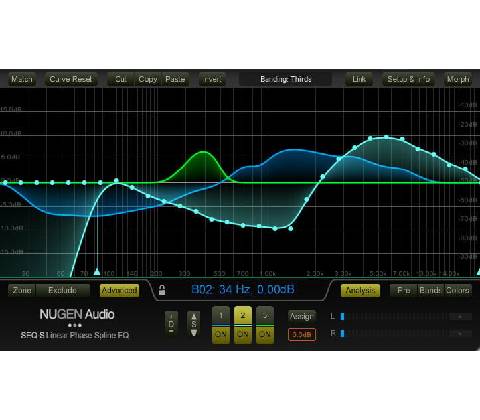The height and width of the screenshot is (420, 480).
Task: Select EQ curve 3
Action: point(265,315)
